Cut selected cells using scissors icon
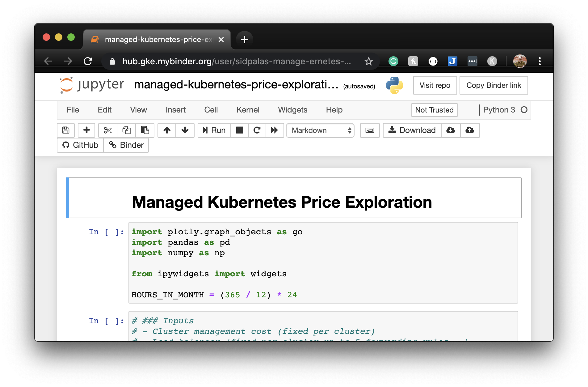This screenshot has width=588, height=387. pos(107,130)
